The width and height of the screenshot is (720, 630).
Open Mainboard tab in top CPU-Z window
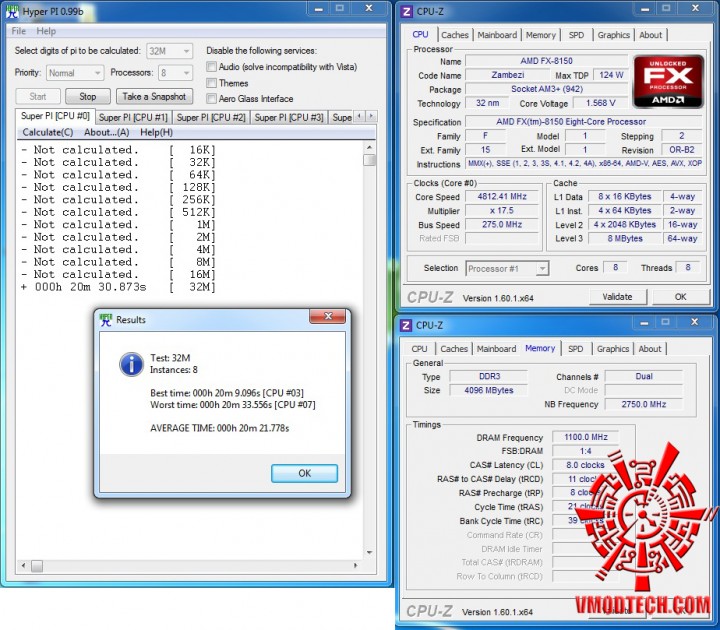[497, 35]
